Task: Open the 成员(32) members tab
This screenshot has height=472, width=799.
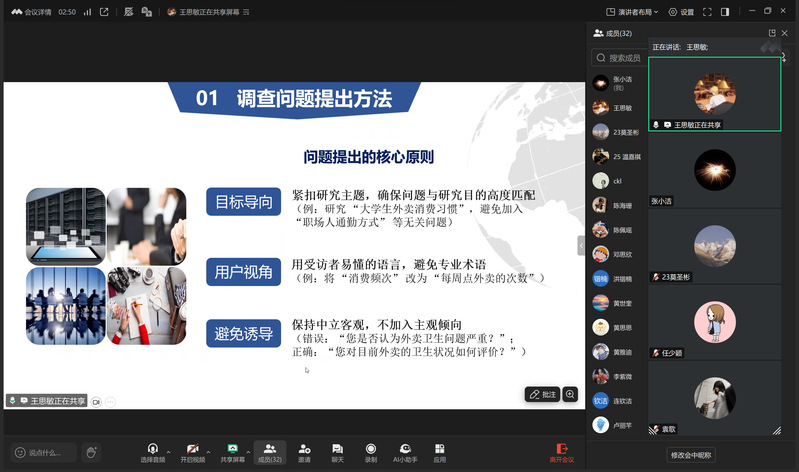Action: coord(269,453)
